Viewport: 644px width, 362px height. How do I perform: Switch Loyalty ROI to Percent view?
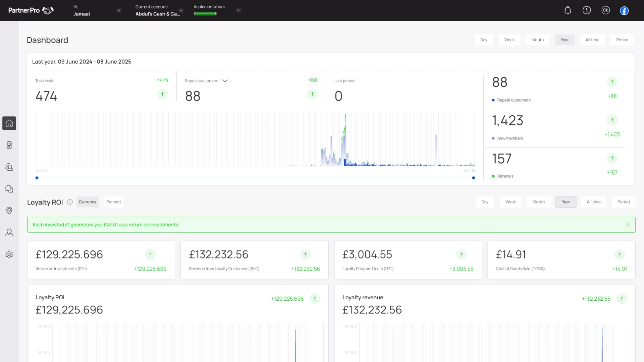[x=114, y=202]
